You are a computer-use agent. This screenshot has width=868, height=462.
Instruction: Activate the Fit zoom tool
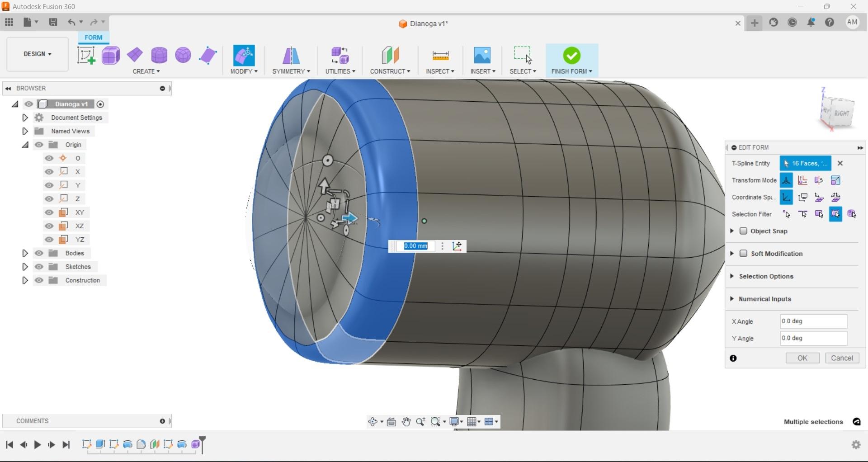(x=435, y=421)
